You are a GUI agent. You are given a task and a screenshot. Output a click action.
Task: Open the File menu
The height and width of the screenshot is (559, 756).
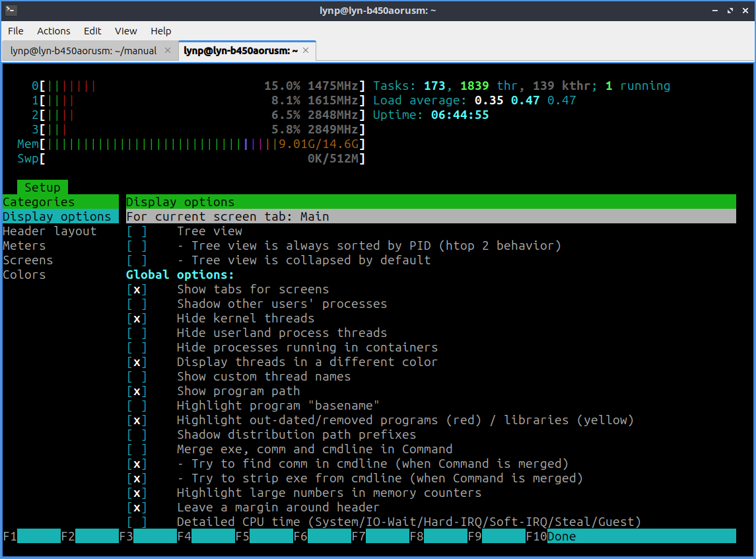[16, 31]
